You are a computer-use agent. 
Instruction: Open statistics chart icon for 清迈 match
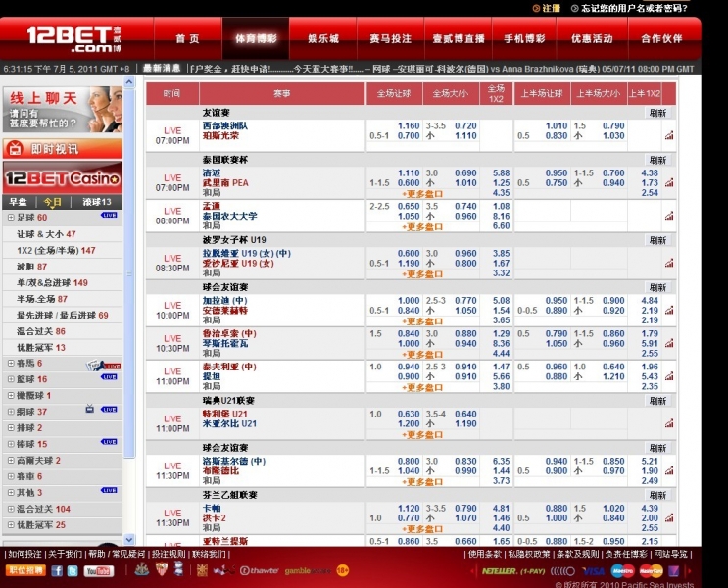tap(669, 182)
